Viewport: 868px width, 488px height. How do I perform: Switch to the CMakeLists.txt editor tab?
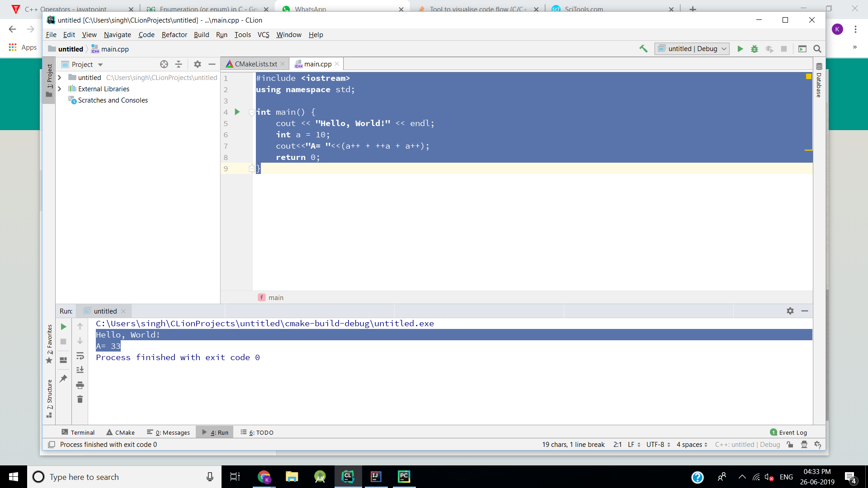255,64
